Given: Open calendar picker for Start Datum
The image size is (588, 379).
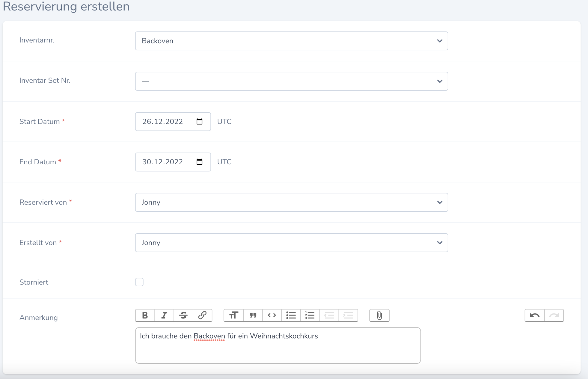Looking at the screenshot, I should [x=200, y=122].
